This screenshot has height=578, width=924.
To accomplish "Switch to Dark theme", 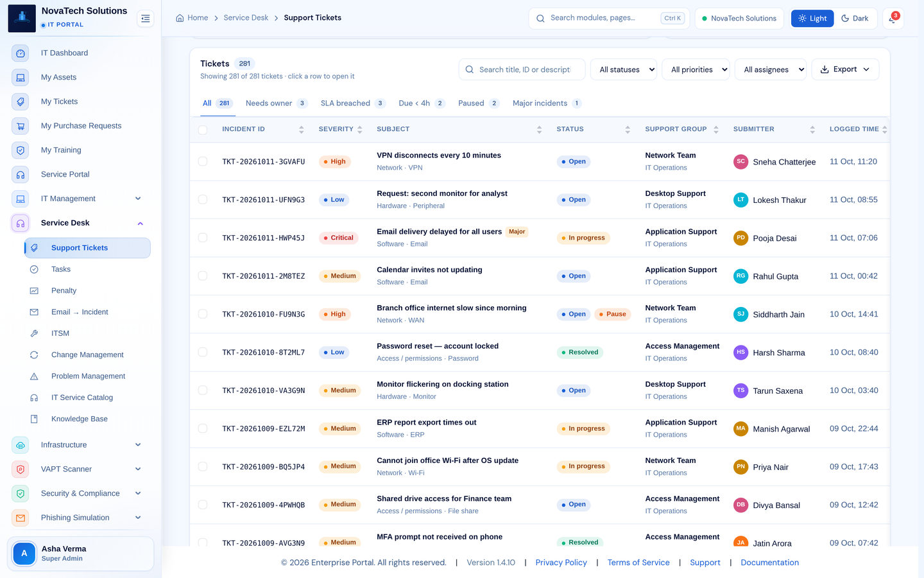I will tap(855, 19).
